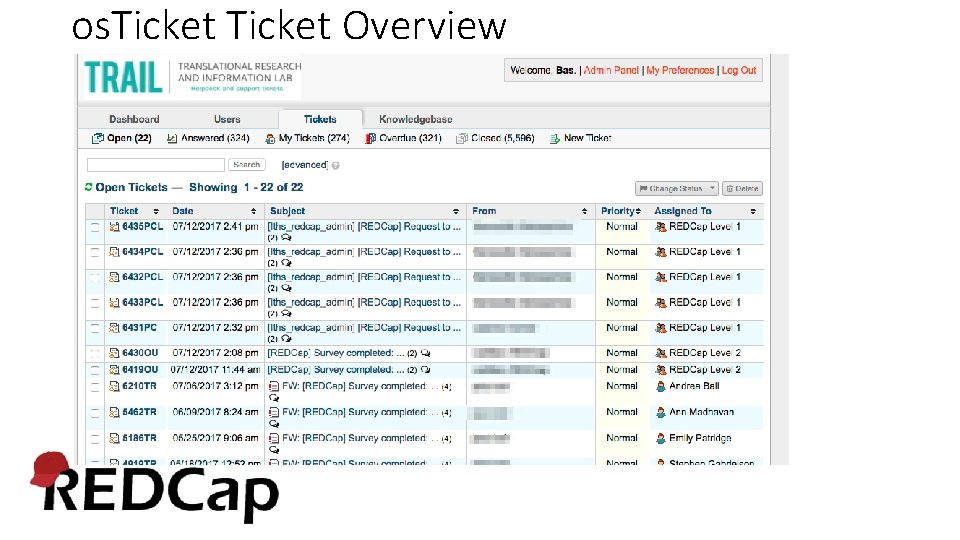
Task: Check the box for ticket 6210TR
Action: pyautogui.click(x=95, y=387)
